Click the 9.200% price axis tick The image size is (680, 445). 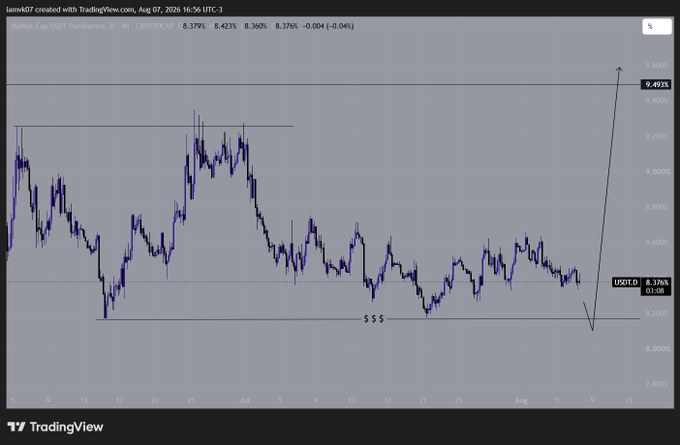pos(656,136)
